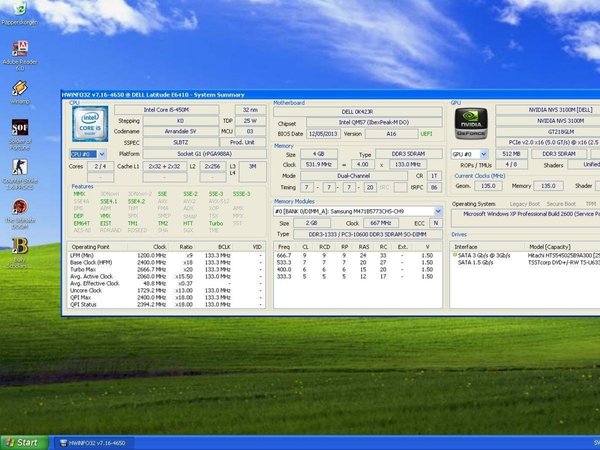
Task: Launch Soldier of Fortune desktop shortcut
Action: pyautogui.click(x=20, y=135)
